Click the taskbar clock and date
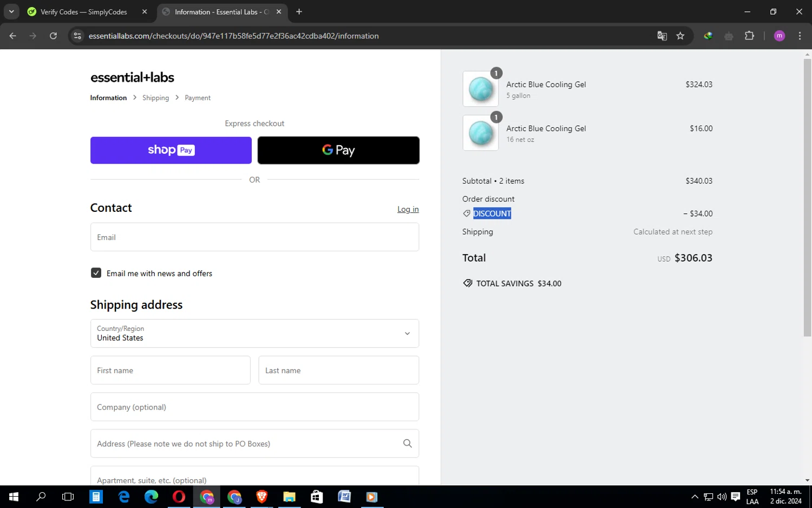 [x=785, y=497]
